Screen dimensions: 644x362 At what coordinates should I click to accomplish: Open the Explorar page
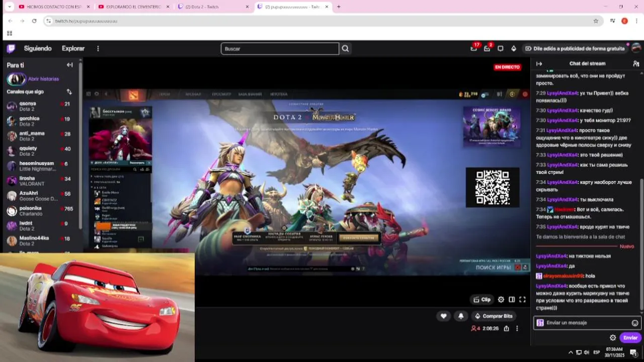click(x=73, y=49)
